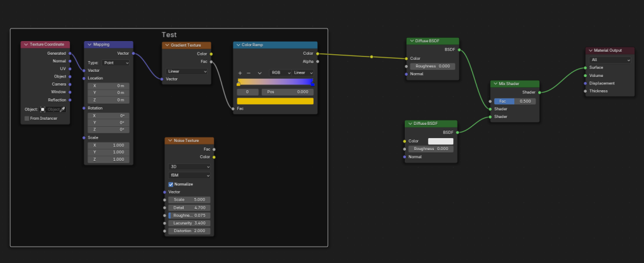Click the eyedropper in the Object field
The width and height of the screenshot is (644, 263).
coord(62,109)
